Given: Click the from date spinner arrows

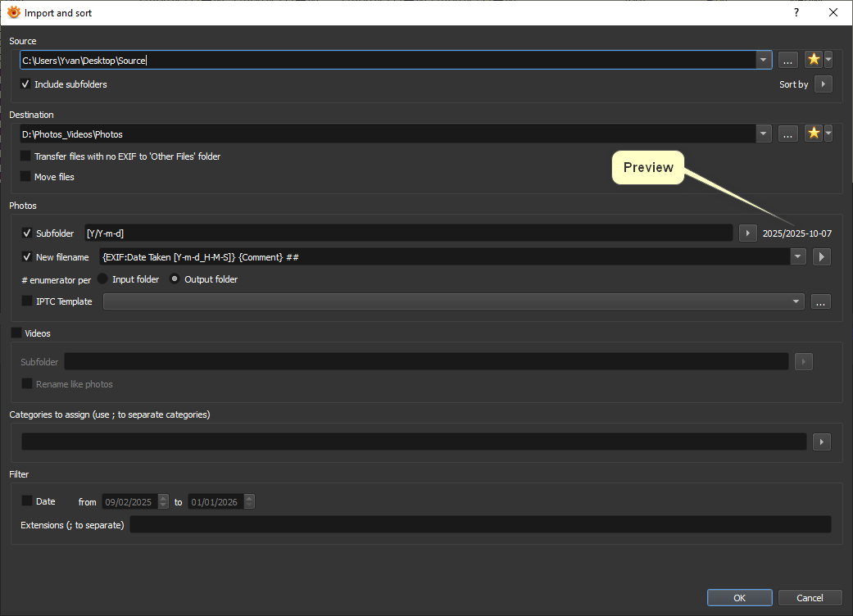Looking at the screenshot, I should click(163, 501).
